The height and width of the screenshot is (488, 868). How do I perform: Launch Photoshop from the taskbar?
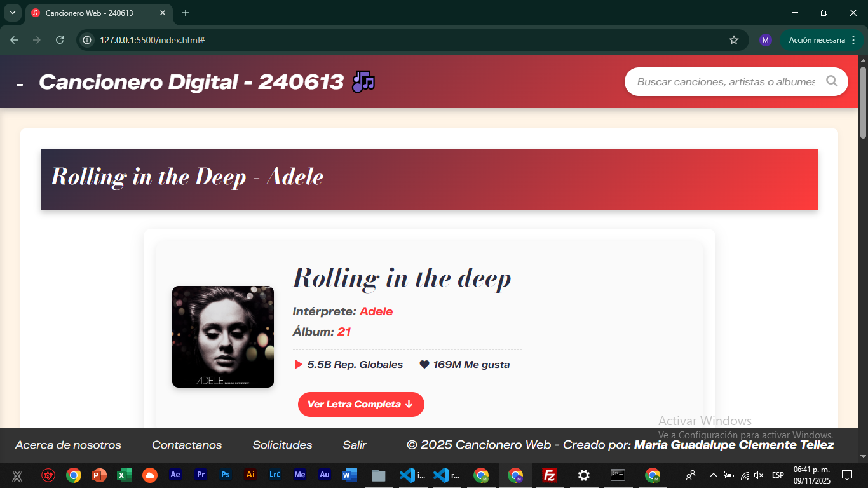click(x=226, y=475)
